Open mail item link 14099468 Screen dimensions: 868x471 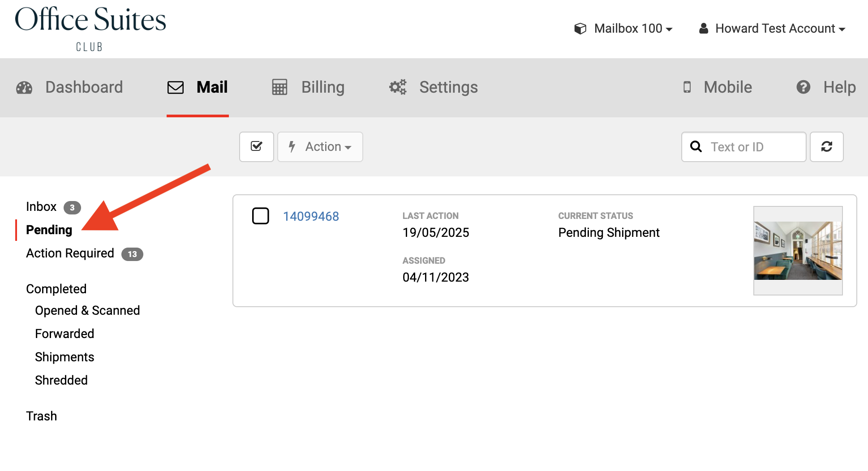311,216
